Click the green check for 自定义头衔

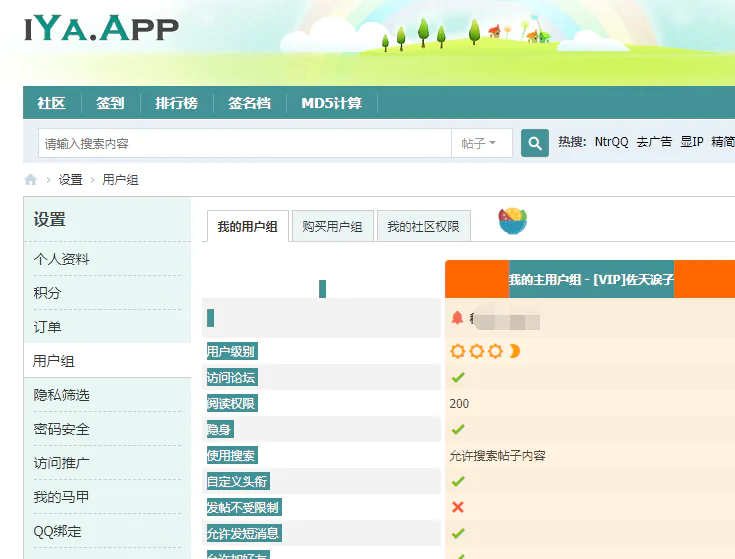458,481
